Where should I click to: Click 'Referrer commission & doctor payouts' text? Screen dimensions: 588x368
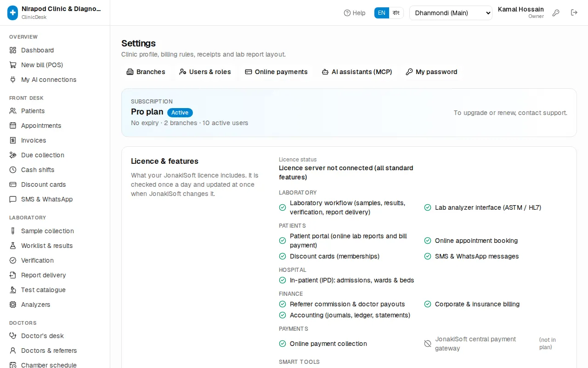[x=347, y=304]
